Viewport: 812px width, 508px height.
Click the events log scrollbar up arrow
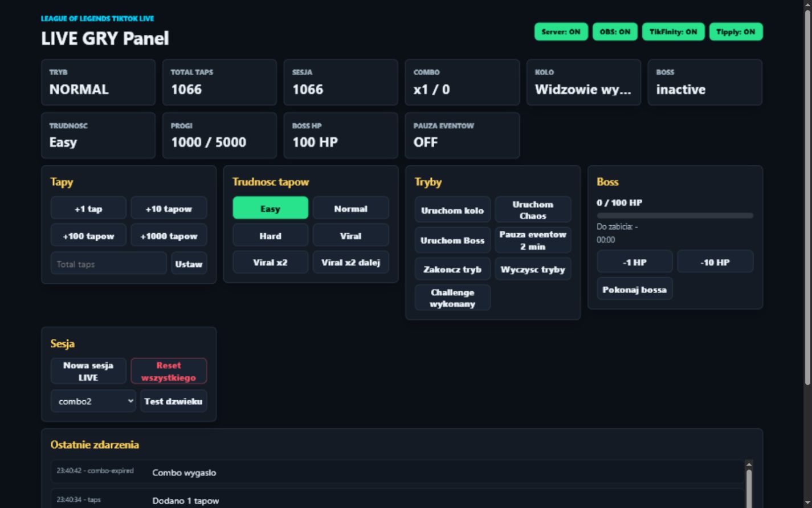click(749, 465)
